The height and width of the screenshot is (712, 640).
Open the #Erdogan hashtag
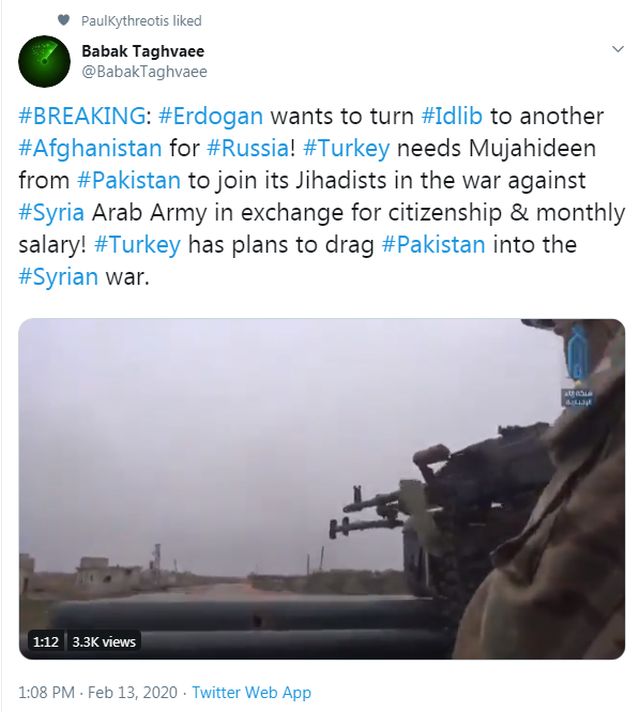point(210,116)
